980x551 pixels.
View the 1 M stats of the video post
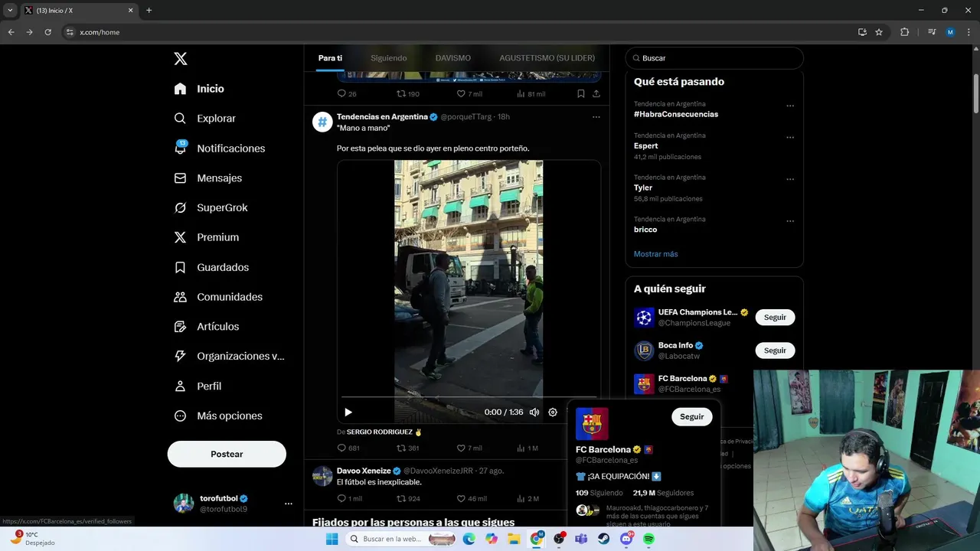pos(527,448)
